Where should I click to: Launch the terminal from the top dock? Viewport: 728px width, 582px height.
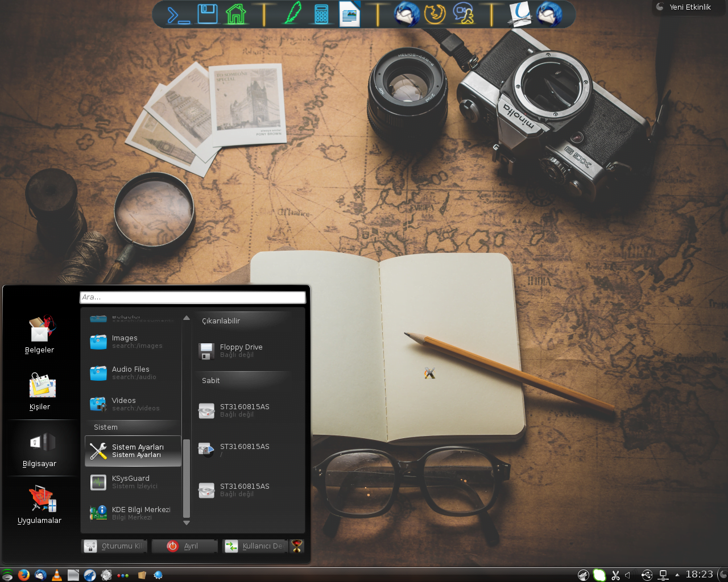coord(178,14)
